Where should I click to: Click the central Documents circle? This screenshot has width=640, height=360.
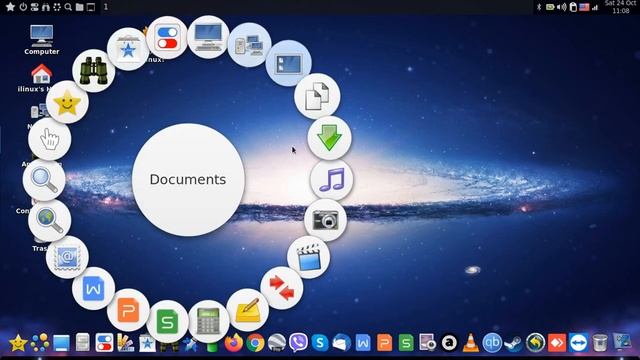click(x=188, y=180)
